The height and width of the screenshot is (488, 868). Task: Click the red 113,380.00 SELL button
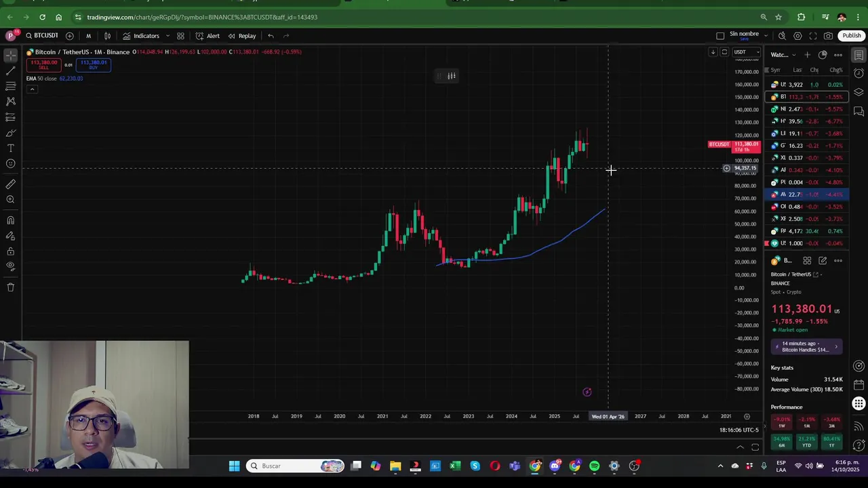point(43,64)
